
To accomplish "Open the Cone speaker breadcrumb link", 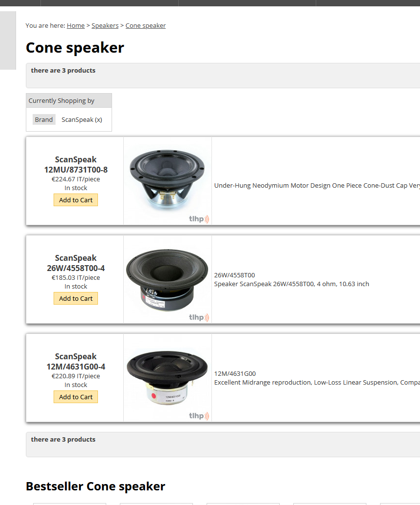I will coord(146,25).
